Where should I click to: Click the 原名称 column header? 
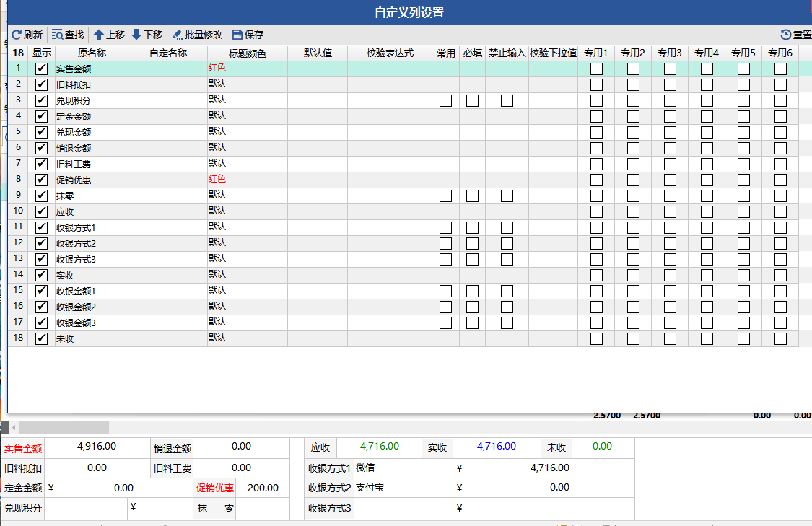92,53
